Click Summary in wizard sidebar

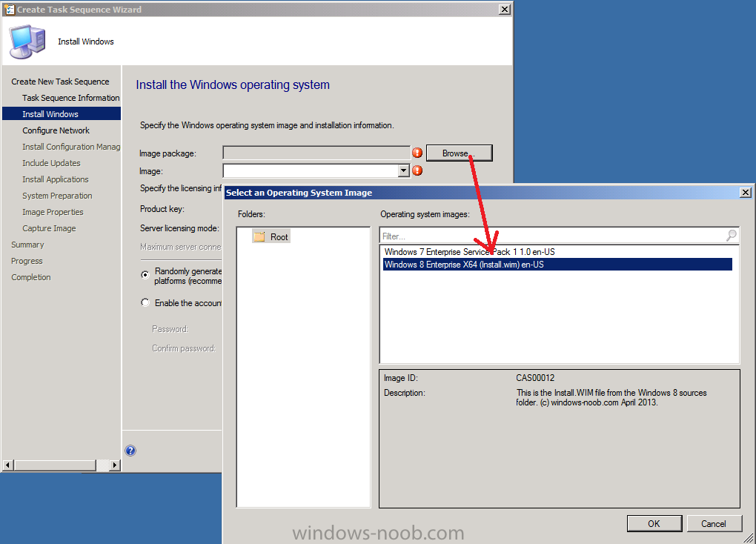27,245
